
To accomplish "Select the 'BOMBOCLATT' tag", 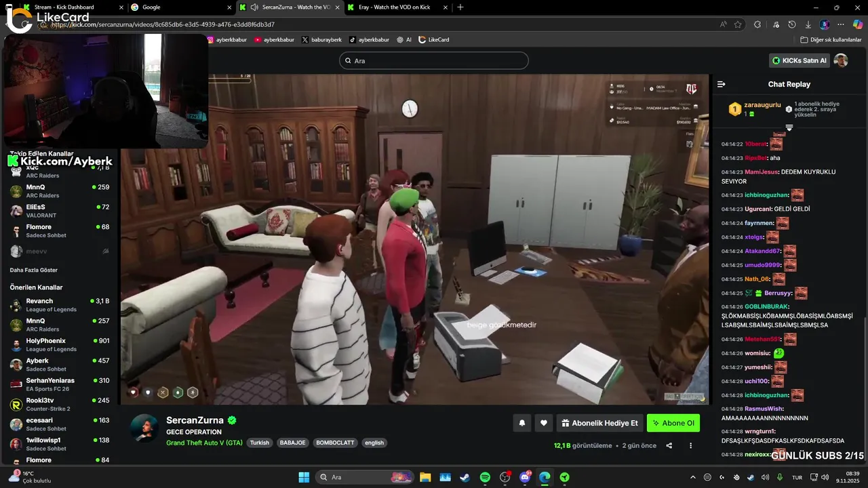I will tap(335, 443).
